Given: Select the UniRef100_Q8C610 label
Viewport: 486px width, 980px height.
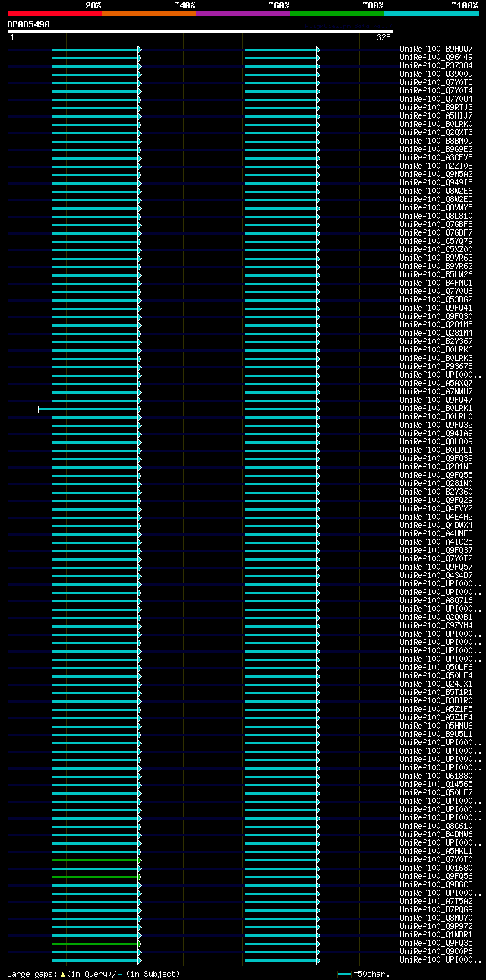Looking at the screenshot, I should (437, 827).
